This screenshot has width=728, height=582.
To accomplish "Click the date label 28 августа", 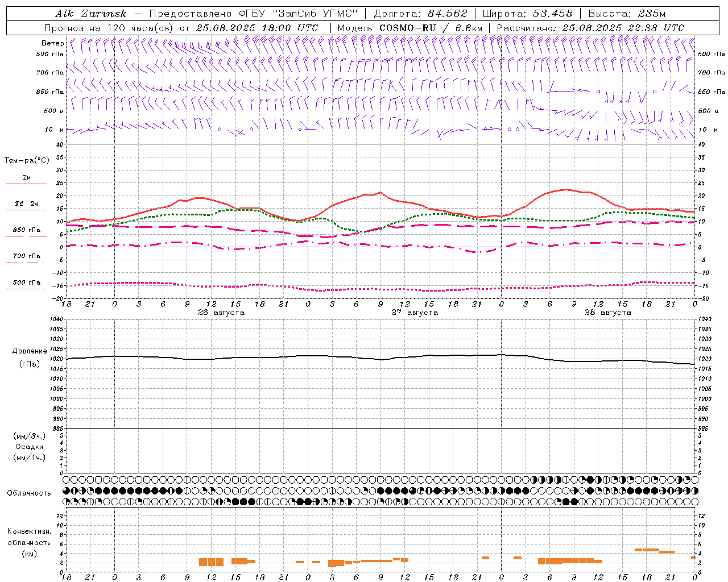I will [x=608, y=313].
